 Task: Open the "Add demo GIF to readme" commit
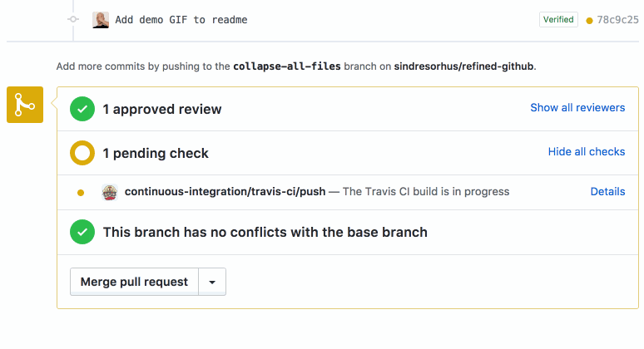pyautogui.click(x=181, y=20)
